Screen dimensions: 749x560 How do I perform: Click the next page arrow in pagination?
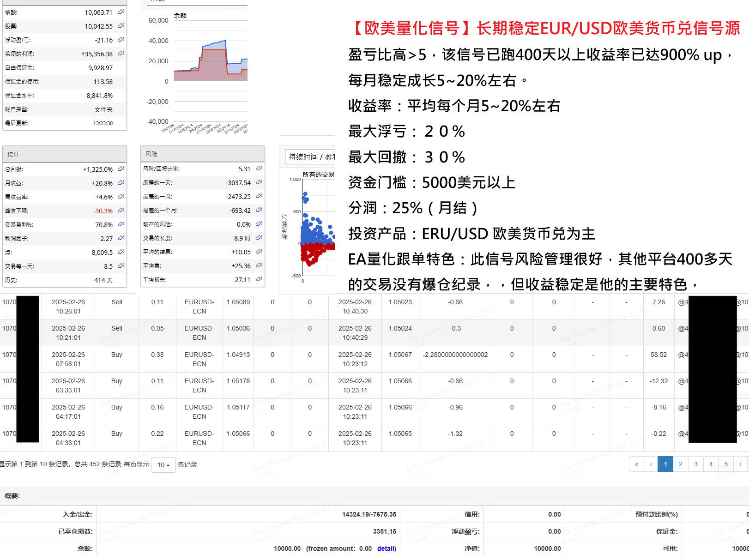[741, 464]
